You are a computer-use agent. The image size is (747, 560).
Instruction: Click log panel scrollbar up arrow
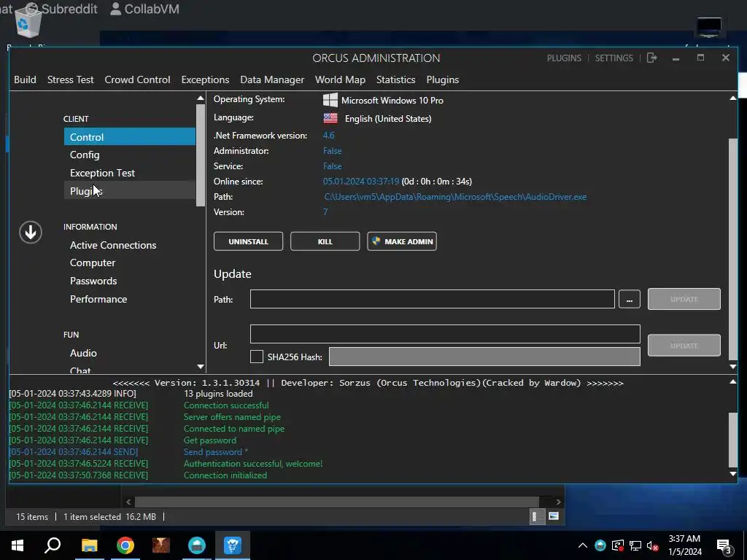pos(732,382)
